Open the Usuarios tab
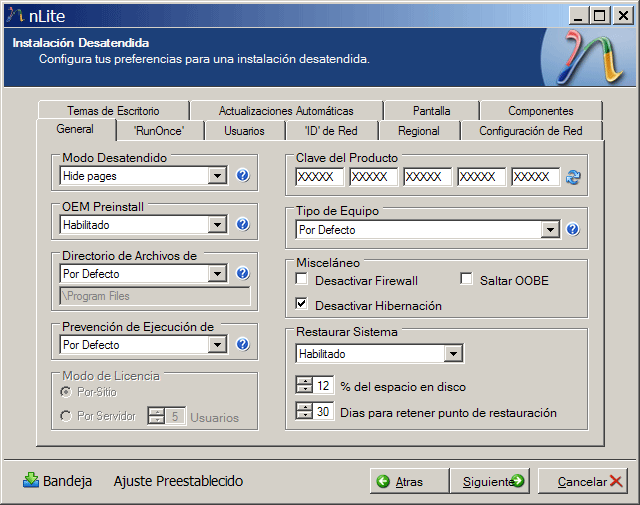Screen dimensions: 640x505 244,131
